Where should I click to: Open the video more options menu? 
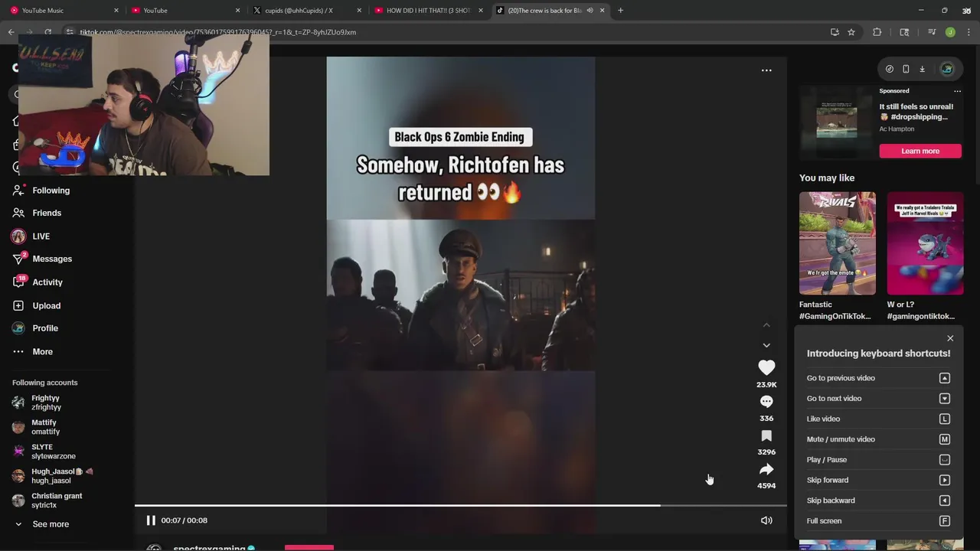(x=766, y=70)
